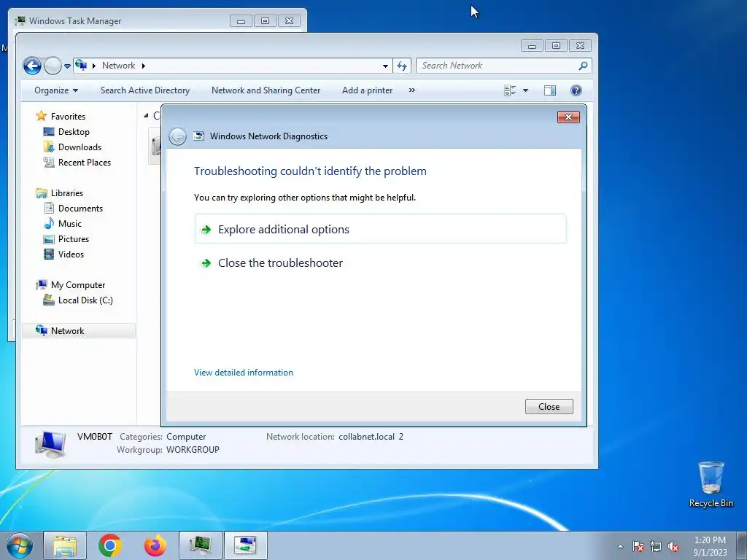Collapse the Computer group in file list
This screenshot has width=747, height=560.
click(146, 116)
